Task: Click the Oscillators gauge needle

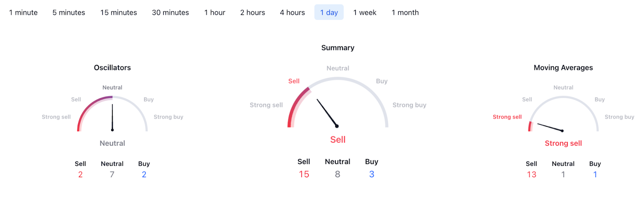Action: click(x=112, y=117)
